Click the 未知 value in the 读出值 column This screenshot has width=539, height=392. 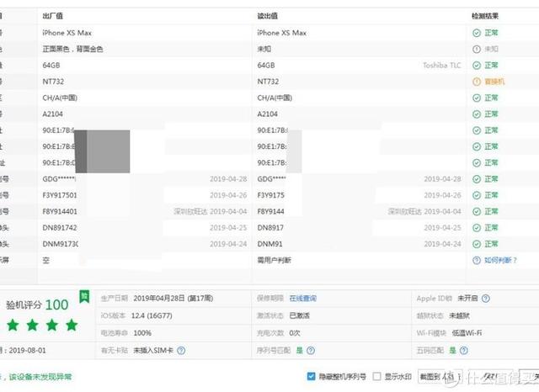(x=264, y=49)
